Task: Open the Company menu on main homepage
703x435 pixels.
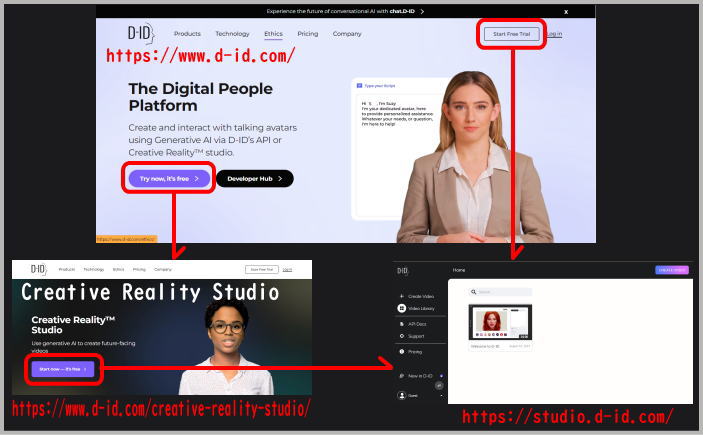Action: (347, 34)
